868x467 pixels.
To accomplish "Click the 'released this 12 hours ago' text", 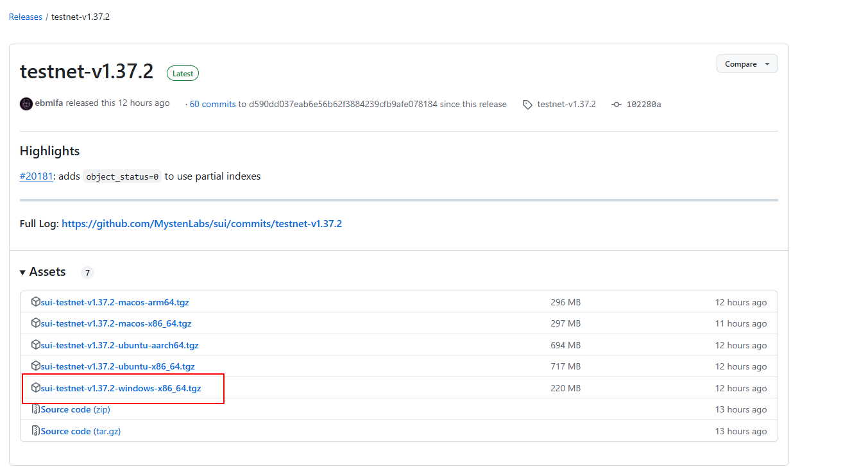I will 118,103.
